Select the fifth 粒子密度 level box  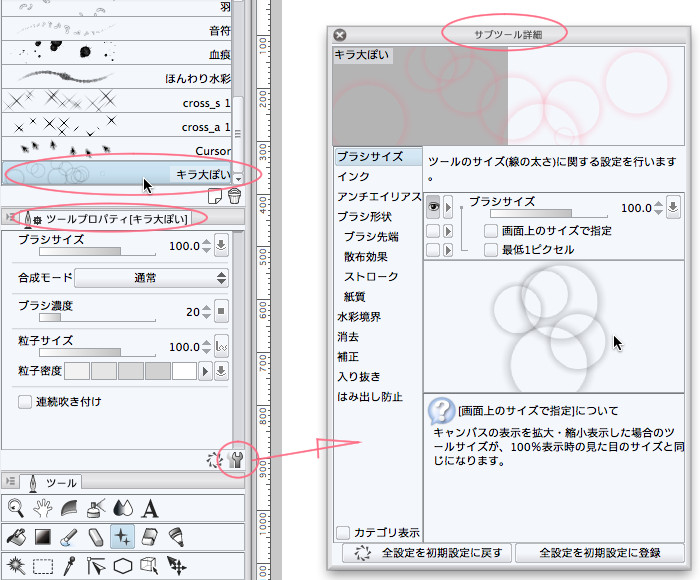[184, 371]
